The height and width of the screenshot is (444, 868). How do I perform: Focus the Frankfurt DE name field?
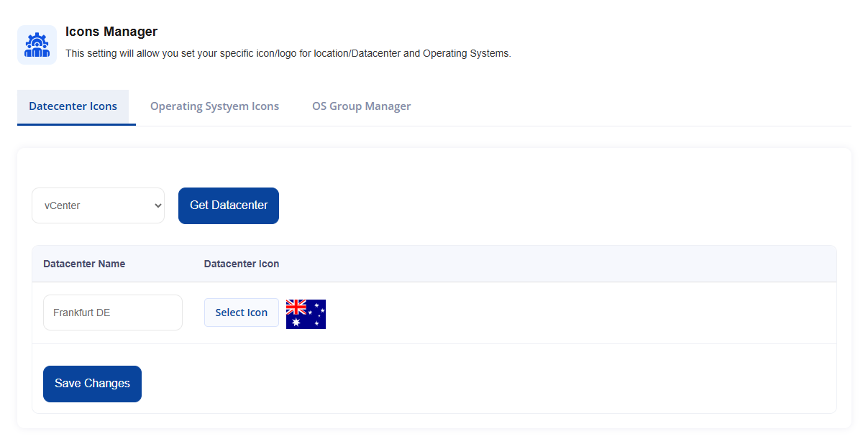[x=113, y=313]
